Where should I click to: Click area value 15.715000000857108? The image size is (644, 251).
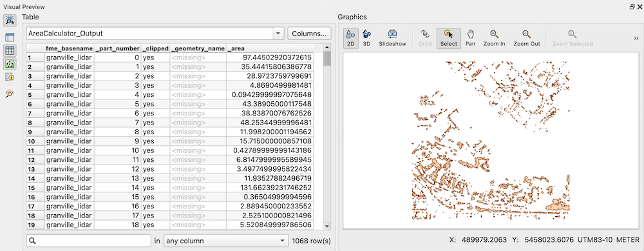tap(274, 141)
